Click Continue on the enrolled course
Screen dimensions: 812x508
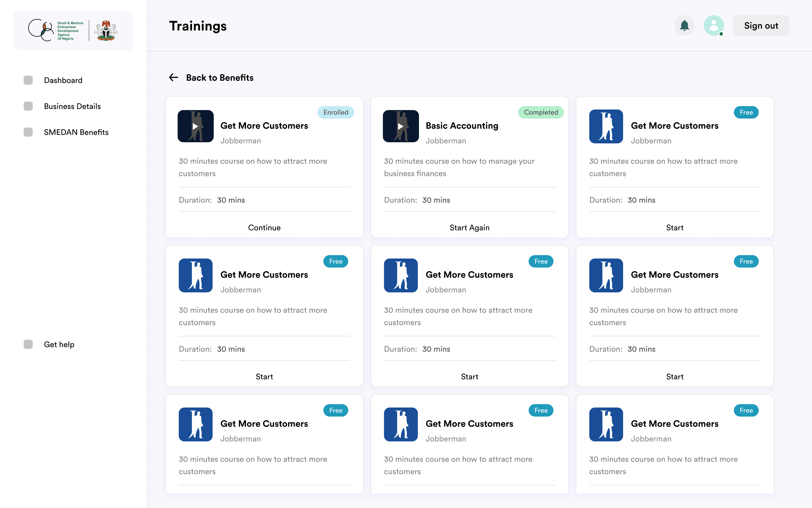(x=264, y=227)
